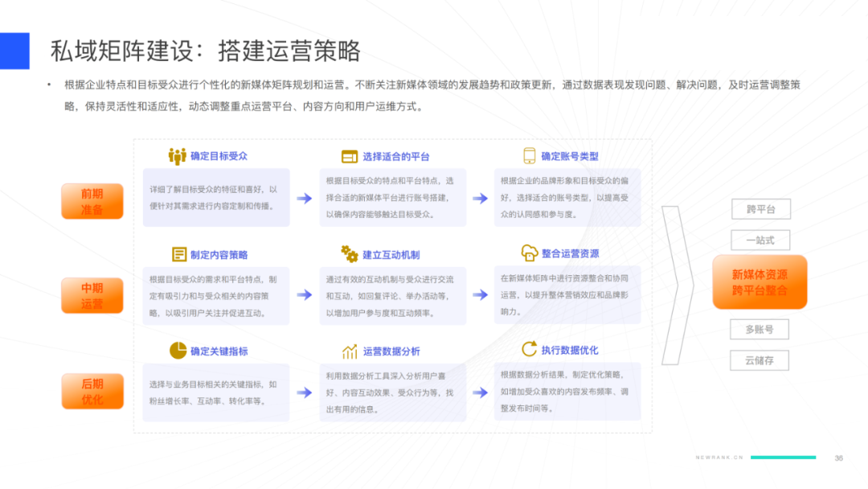Click the arrow after 建立互动机制 box
The image size is (868, 489).
pos(480,294)
